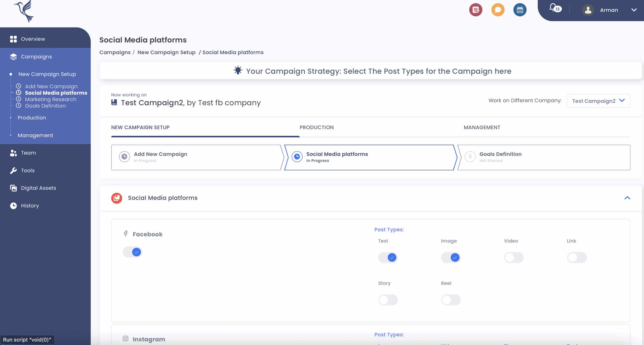This screenshot has width=644, height=345.
Task: Select Marketing Research in the sidebar tree
Action: pyautogui.click(x=51, y=99)
